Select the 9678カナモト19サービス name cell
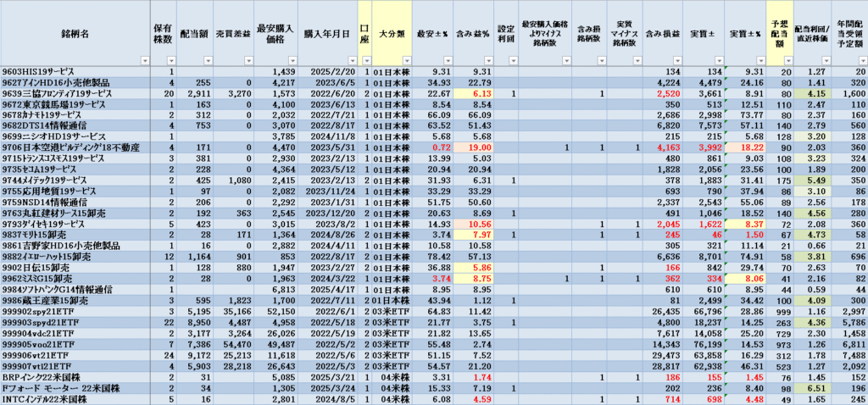 coord(75,114)
